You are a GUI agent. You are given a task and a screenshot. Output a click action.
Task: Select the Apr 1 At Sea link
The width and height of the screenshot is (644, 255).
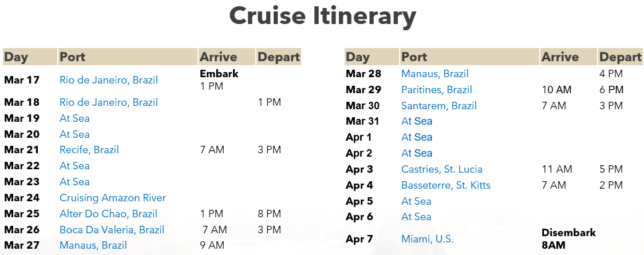click(417, 137)
